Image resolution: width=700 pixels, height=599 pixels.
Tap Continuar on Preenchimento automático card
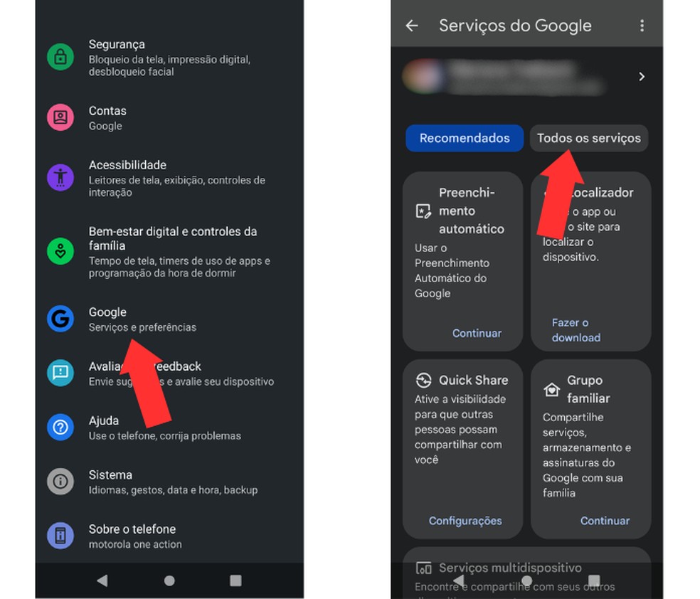(477, 333)
